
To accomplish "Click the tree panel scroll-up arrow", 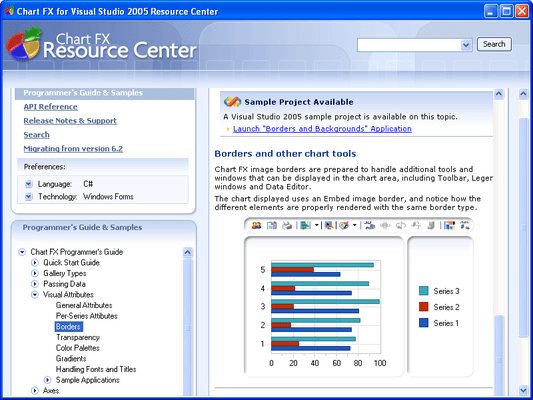I will click(188, 252).
